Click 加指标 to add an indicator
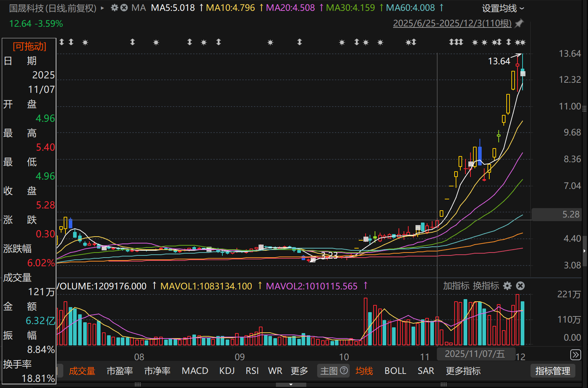The width and height of the screenshot is (588, 388). click(x=456, y=286)
